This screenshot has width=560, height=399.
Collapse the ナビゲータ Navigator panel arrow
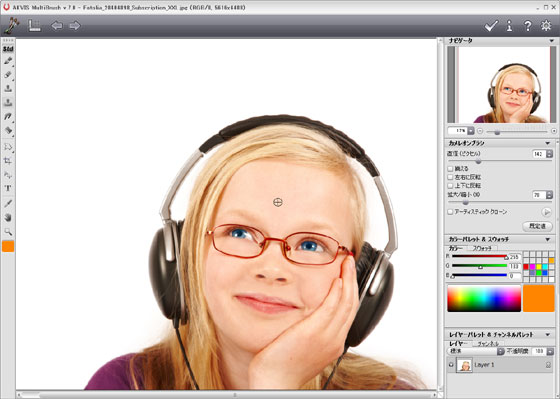click(552, 41)
